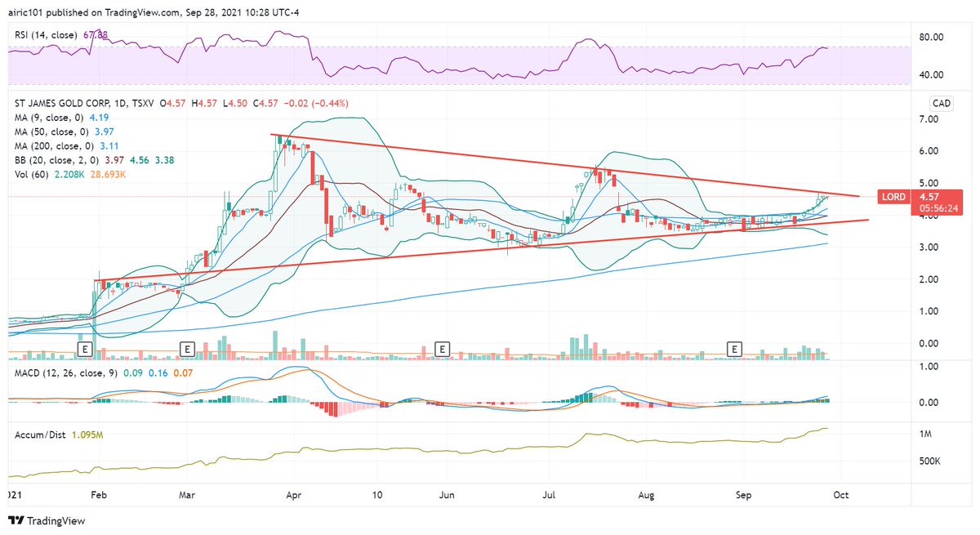Click the 80.00 RSI axis label
The image size is (980, 535).
point(932,38)
